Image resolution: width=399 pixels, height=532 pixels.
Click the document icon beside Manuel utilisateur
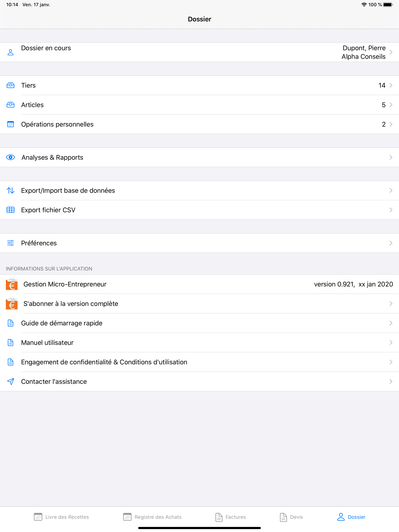pyautogui.click(x=11, y=343)
